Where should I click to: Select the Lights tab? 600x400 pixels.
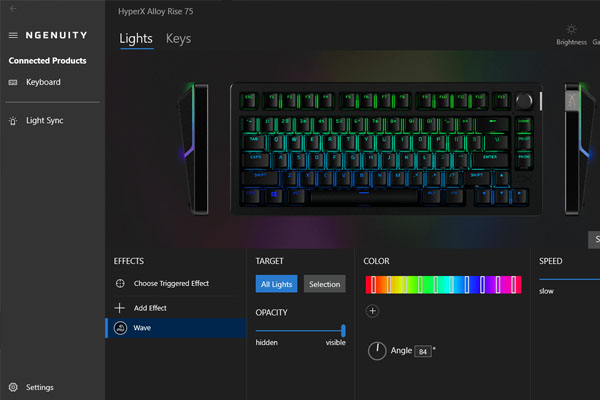pos(136,39)
